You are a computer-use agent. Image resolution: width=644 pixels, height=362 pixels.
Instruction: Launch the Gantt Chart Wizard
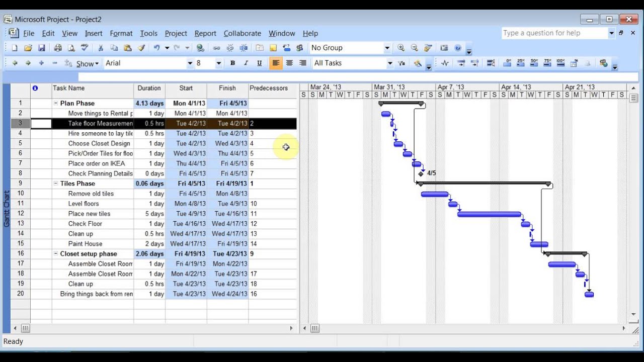[x=418, y=63]
